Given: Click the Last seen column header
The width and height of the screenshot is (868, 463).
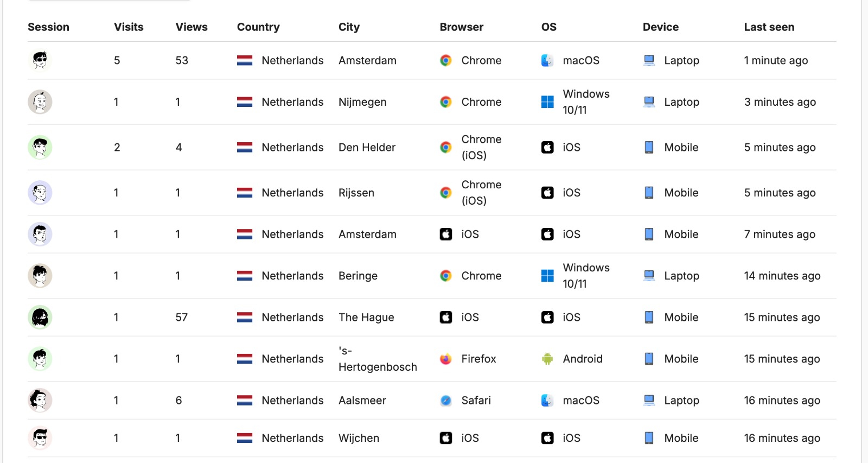Looking at the screenshot, I should (770, 27).
